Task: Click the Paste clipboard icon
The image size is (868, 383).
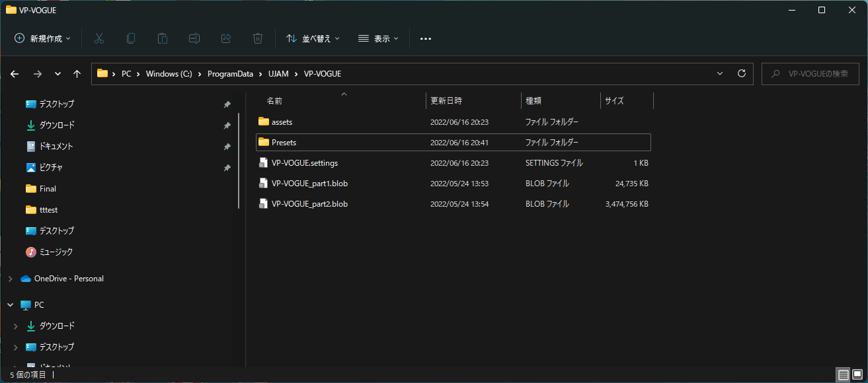Action: click(x=163, y=38)
